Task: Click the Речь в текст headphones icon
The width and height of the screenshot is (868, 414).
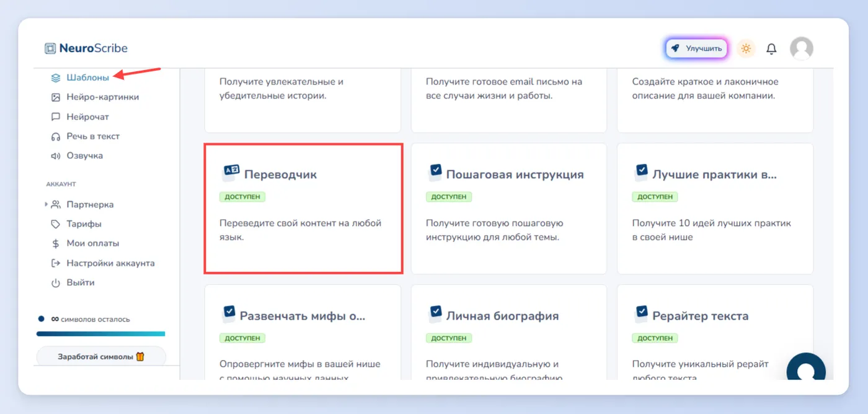Action: click(x=56, y=136)
